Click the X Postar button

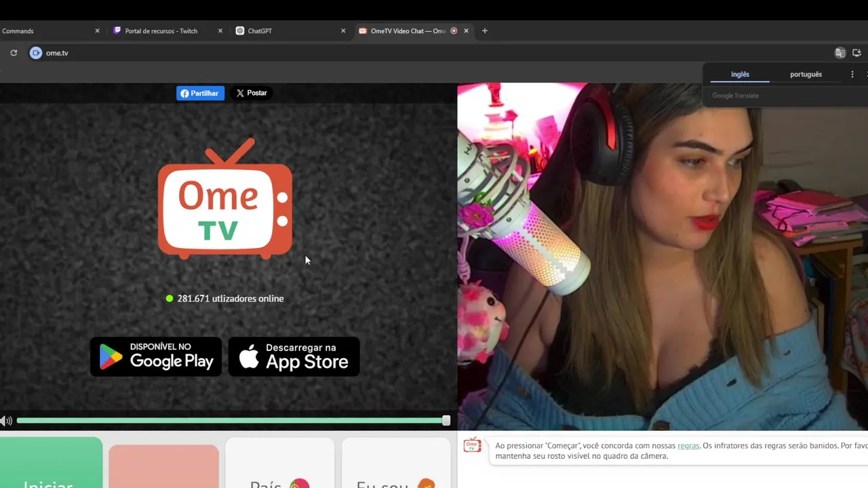pos(252,93)
